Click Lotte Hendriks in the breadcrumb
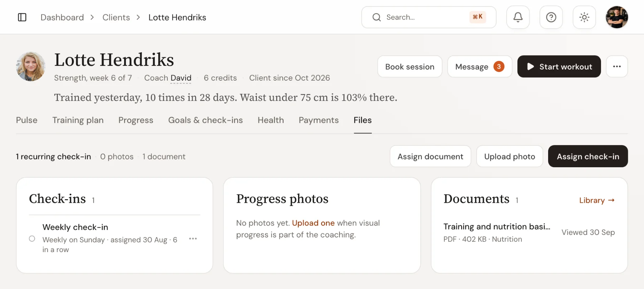Screen dimensions: 644x289 click(x=177, y=17)
